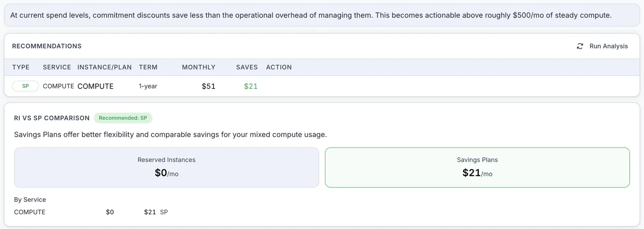This screenshot has height=229, width=644.
Task: Click the TYPE column header
Action: pyautogui.click(x=21, y=67)
